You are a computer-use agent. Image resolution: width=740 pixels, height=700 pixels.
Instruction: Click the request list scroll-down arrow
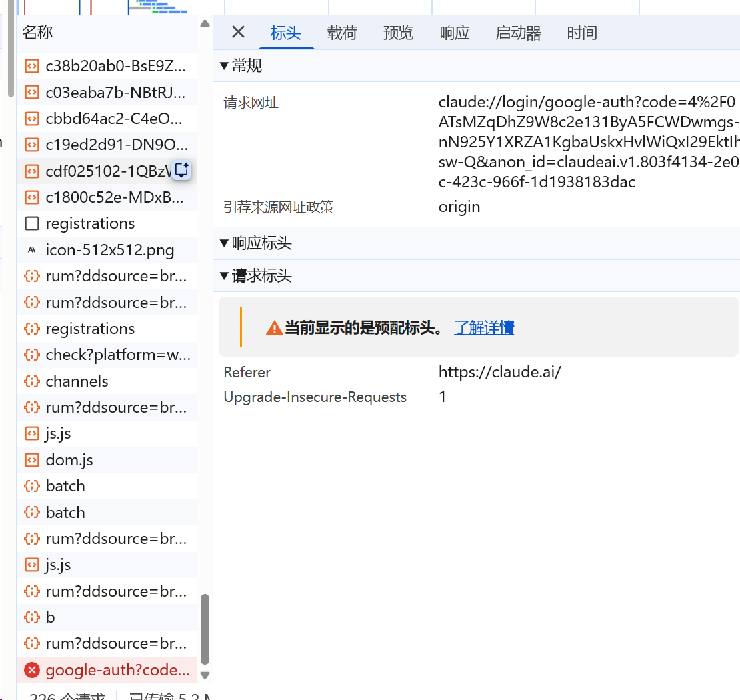[205, 675]
